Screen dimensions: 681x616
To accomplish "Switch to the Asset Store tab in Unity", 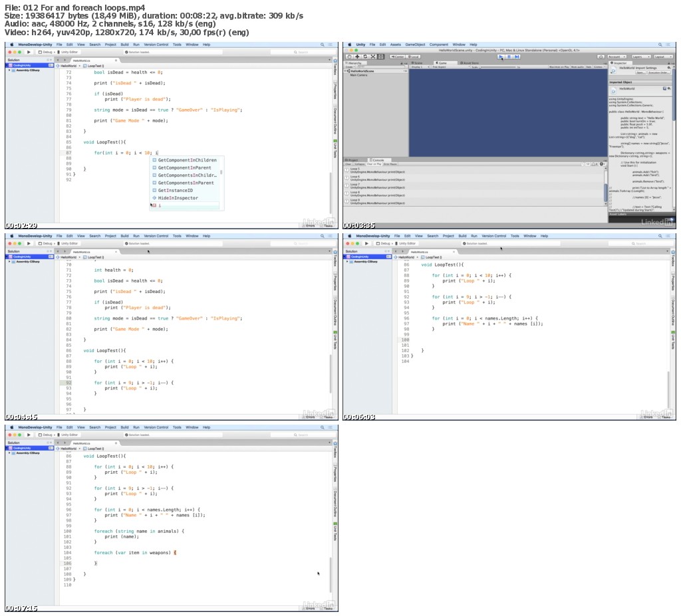I will click(x=470, y=63).
